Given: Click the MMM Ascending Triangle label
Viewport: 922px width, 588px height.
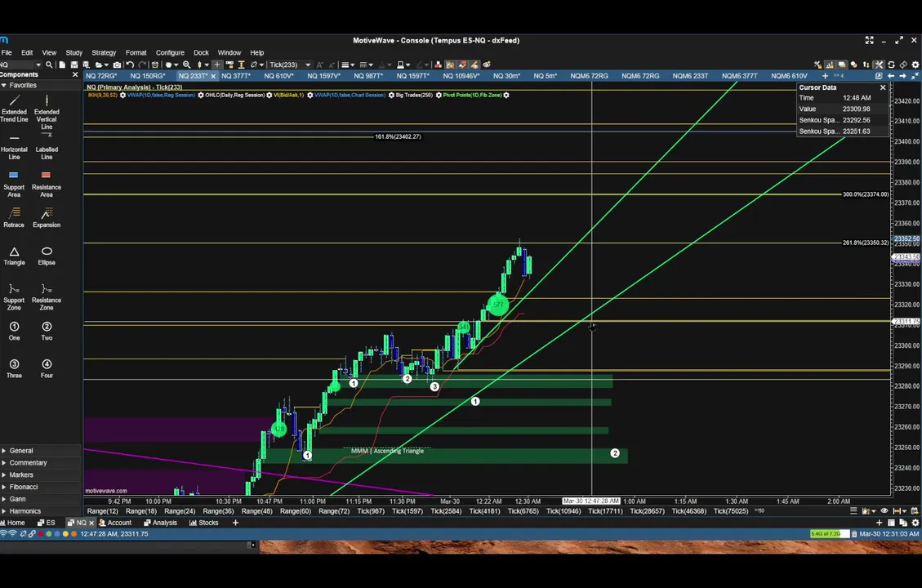Looking at the screenshot, I should (x=387, y=451).
